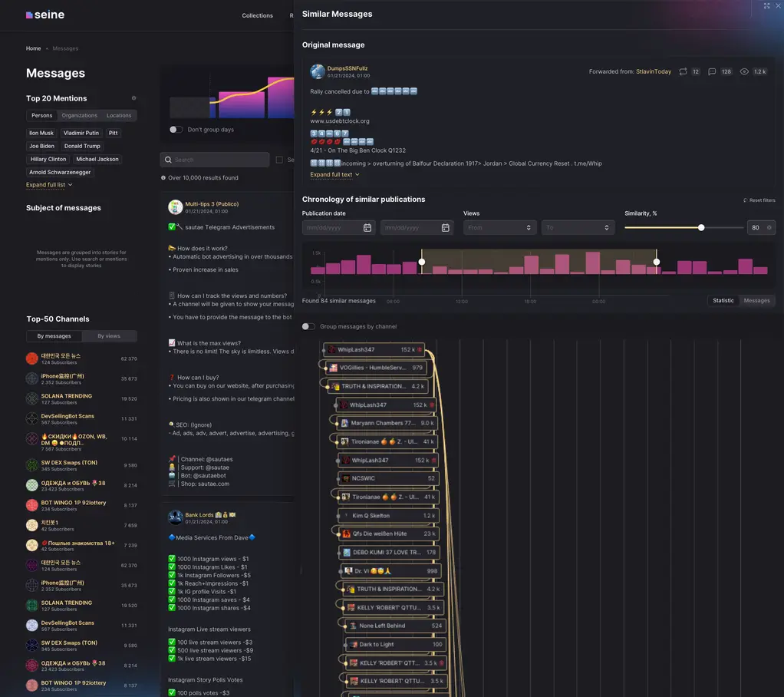
Task: Open the Qfs Die weißen Hüte node
Action: click(388, 534)
